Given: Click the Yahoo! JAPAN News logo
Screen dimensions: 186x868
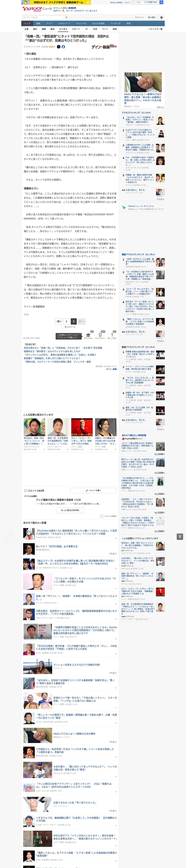Looking at the screenshot, I should pyautogui.click(x=37, y=9).
